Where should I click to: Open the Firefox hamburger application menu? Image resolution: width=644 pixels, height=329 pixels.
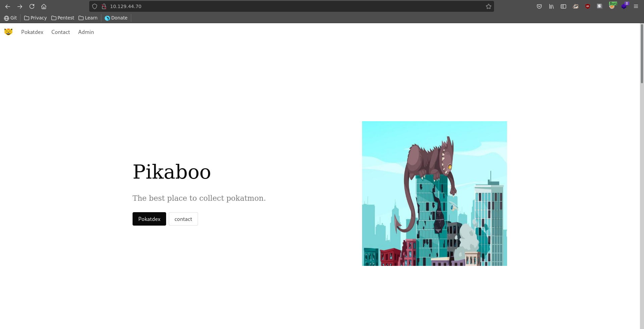coord(636,6)
